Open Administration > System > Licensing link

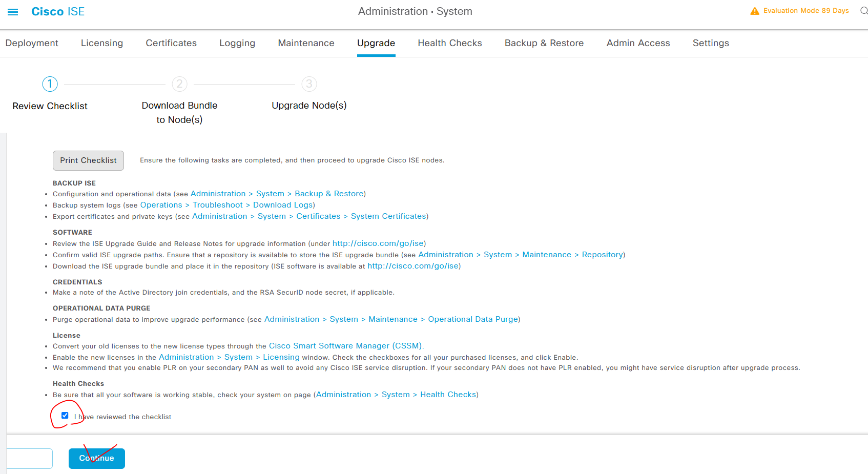[x=229, y=357]
